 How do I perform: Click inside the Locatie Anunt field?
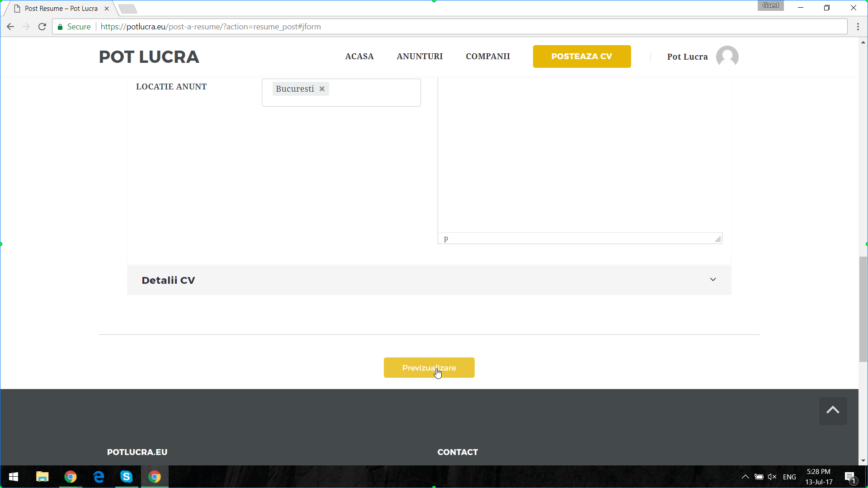[x=375, y=93]
